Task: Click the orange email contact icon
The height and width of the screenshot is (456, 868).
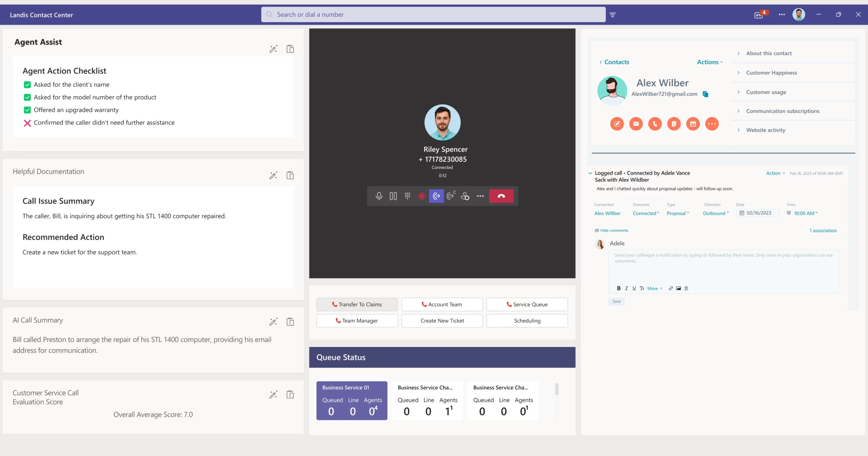Action: point(636,124)
